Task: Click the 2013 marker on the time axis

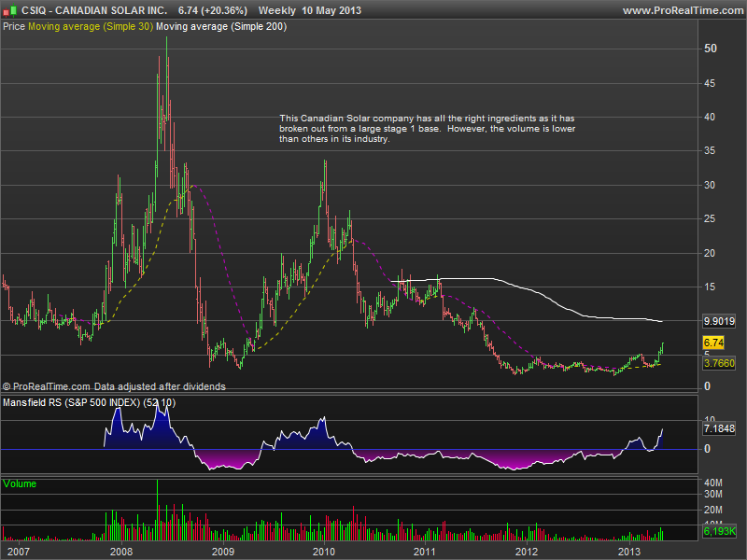Action: (x=629, y=552)
